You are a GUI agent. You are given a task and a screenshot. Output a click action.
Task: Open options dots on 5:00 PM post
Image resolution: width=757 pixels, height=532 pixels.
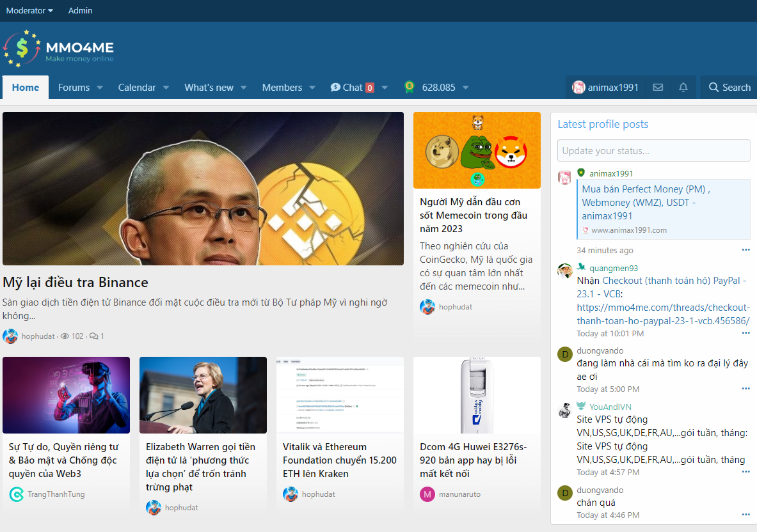tap(746, 388)
